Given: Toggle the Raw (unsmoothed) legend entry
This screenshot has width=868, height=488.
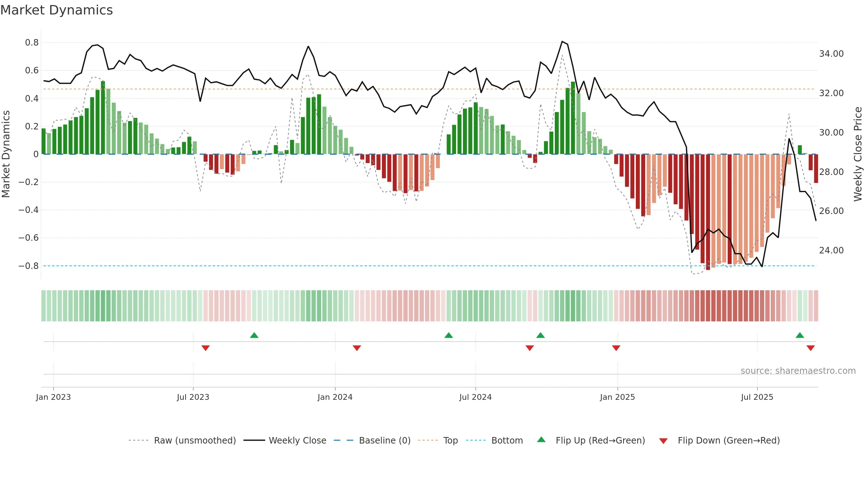Looking at the screenshot, I should 182,440.
